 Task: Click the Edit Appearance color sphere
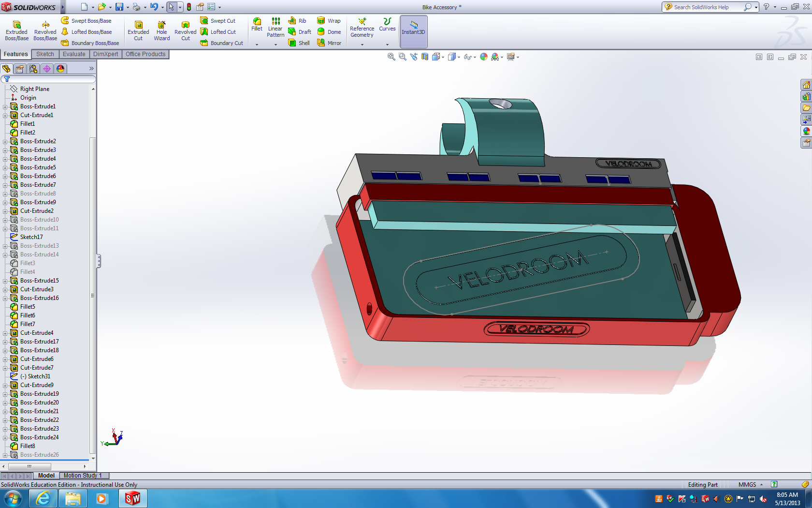[x=484, y=57]
